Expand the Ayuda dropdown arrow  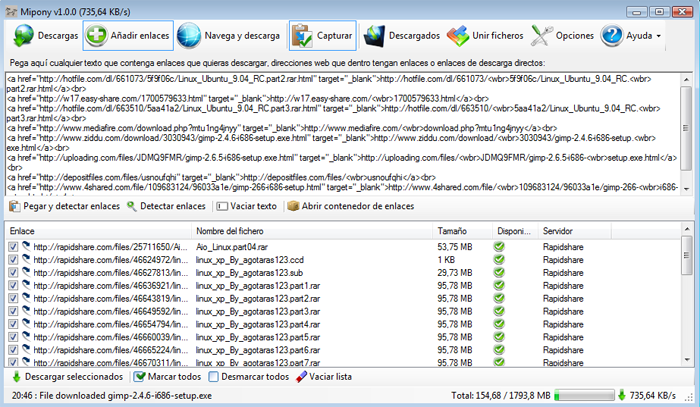(x=658, y=36)
